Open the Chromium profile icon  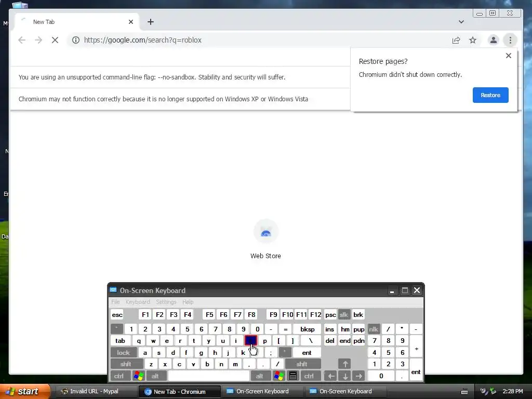point(494,40)
